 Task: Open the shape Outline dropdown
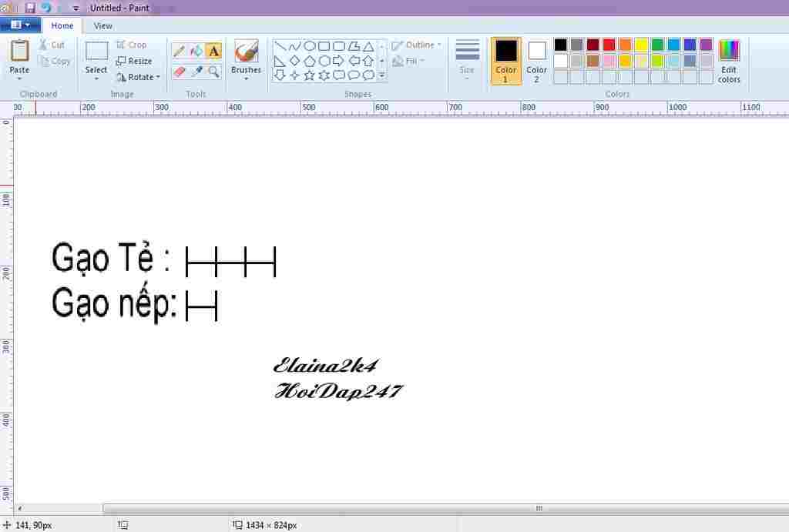[x=417, y=45]
